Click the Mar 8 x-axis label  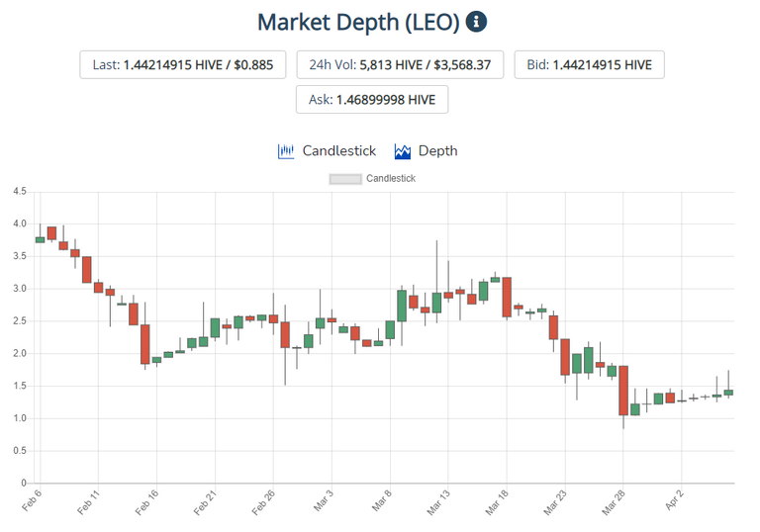click(381, 500)
